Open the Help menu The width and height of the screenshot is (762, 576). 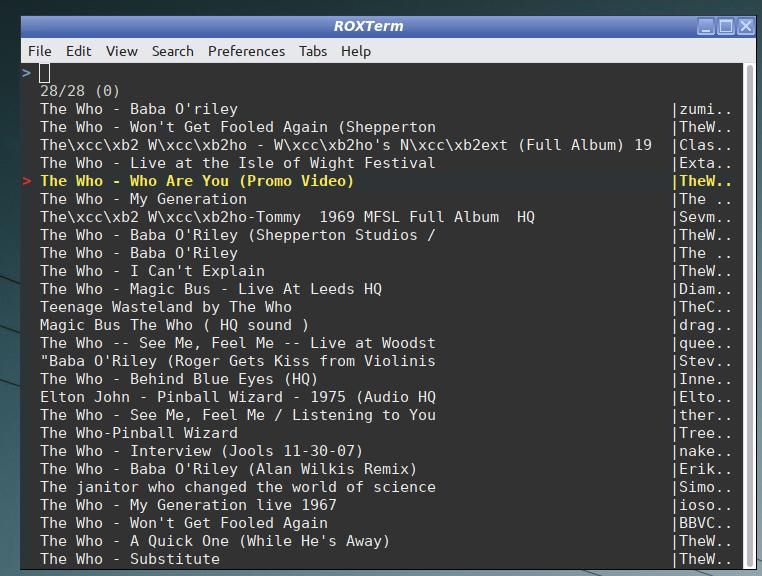tap(356, 51)
